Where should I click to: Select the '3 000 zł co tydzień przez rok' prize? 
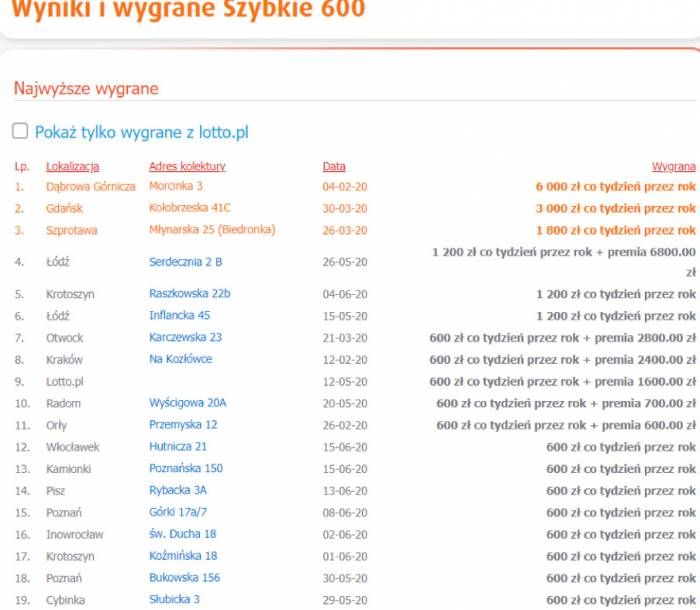(616, 209)
